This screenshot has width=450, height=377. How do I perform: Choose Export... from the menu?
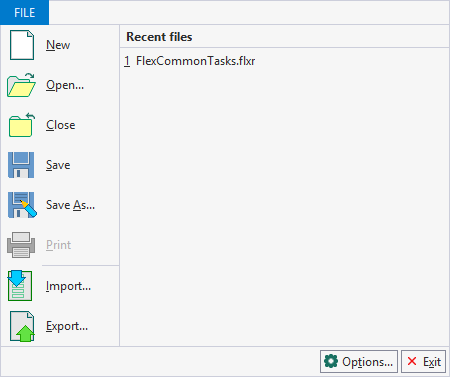[x=67, y=326]
